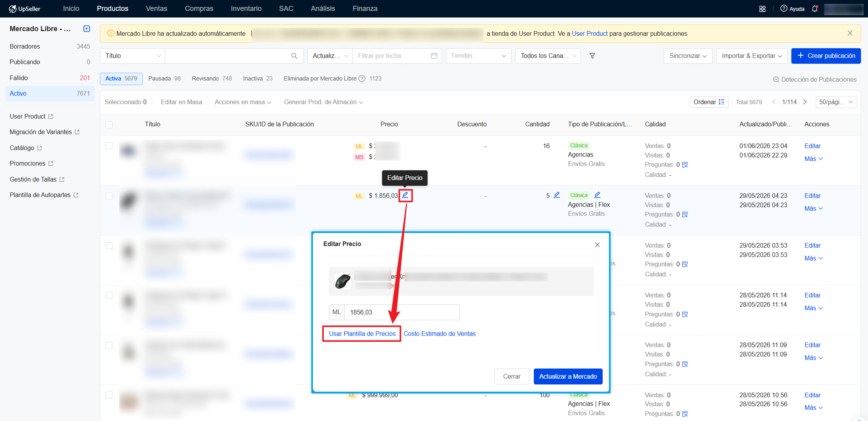Open the calendar date picker icon
This screenshot has width=868, height=421.
click(434, 56)
